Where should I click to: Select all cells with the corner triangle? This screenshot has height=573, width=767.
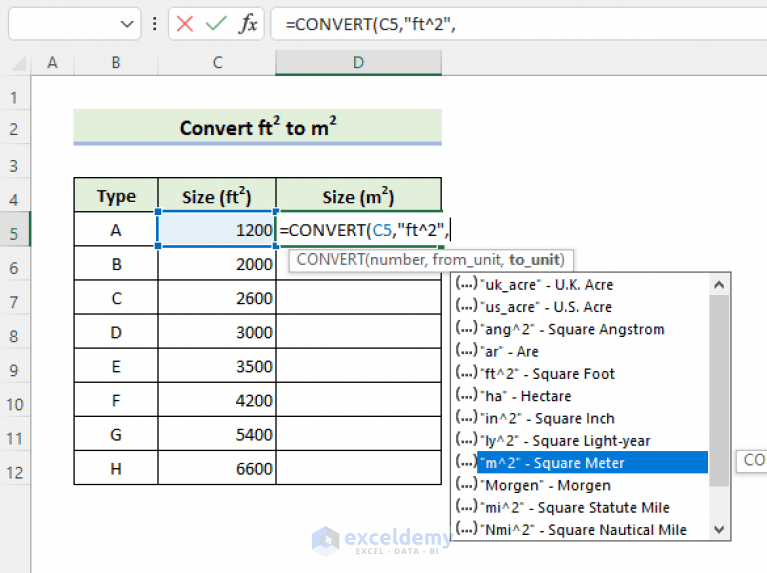19,63
